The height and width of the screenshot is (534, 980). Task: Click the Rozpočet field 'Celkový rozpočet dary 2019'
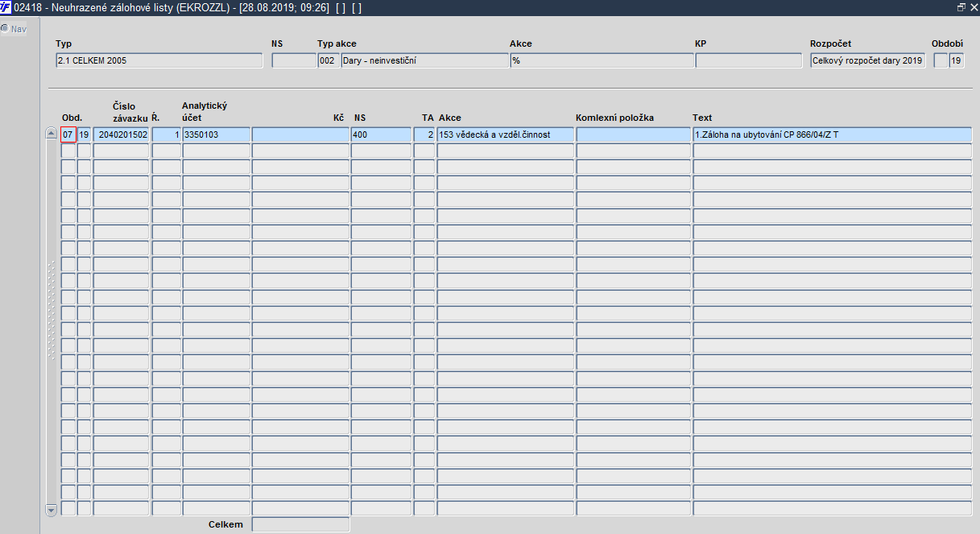868,60
